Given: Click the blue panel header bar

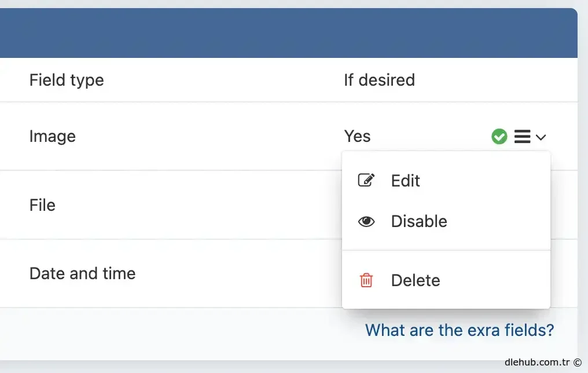Looking at the screenshot, I should (x=288, y=33).
